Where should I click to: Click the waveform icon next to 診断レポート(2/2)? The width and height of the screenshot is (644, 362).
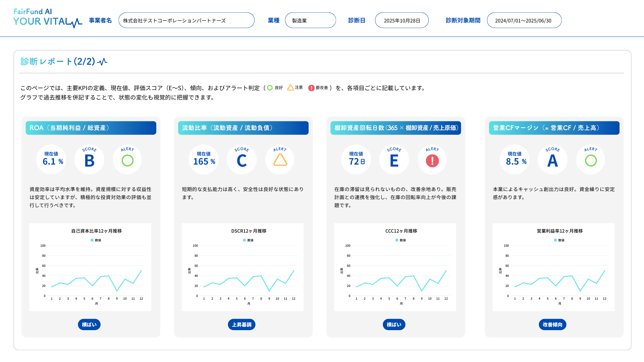click(x=102, y=61)
